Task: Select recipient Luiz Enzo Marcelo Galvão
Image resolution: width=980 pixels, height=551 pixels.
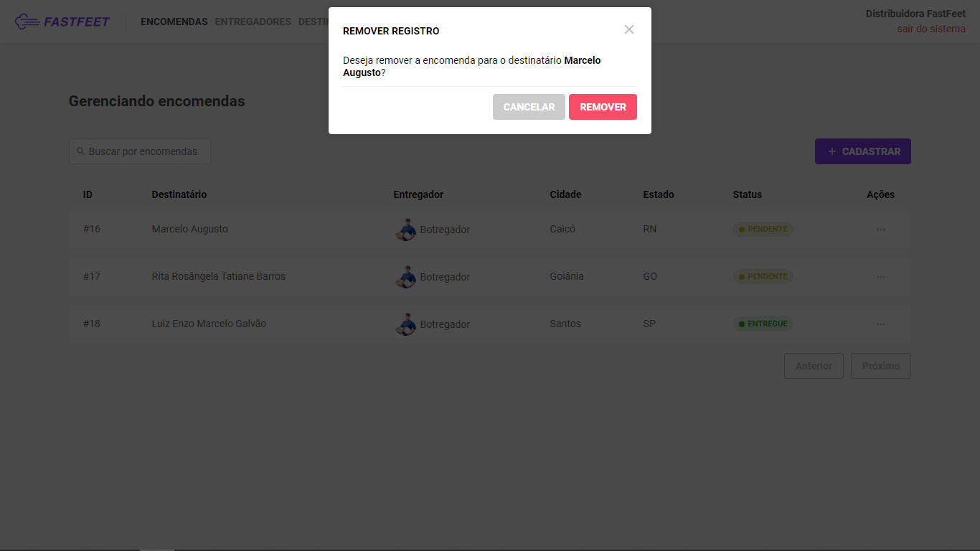Action: (x=209, y=324)
